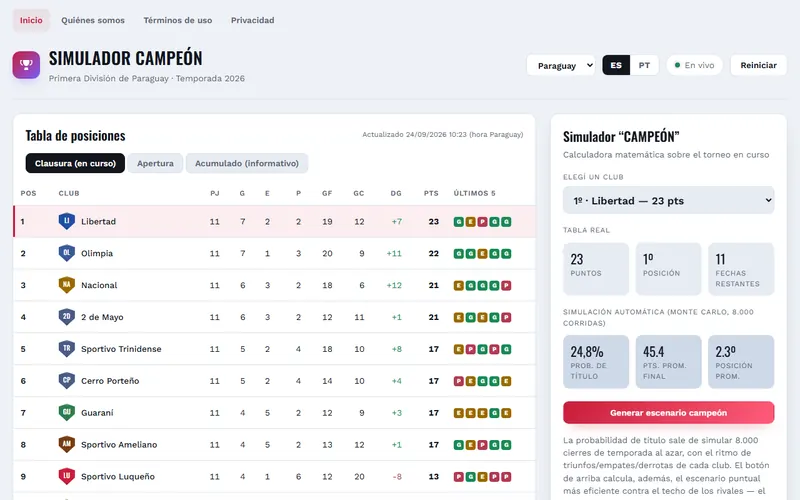800x500 pixels.
Task: Select the Clausura (en curso) tab
Action: pyautogui.click(x=75, y=163)
